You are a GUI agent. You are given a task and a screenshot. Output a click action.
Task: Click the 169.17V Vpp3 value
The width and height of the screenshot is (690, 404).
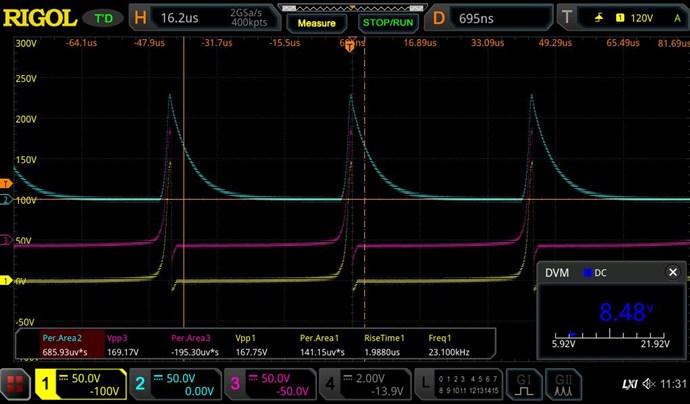coord(123,352)
